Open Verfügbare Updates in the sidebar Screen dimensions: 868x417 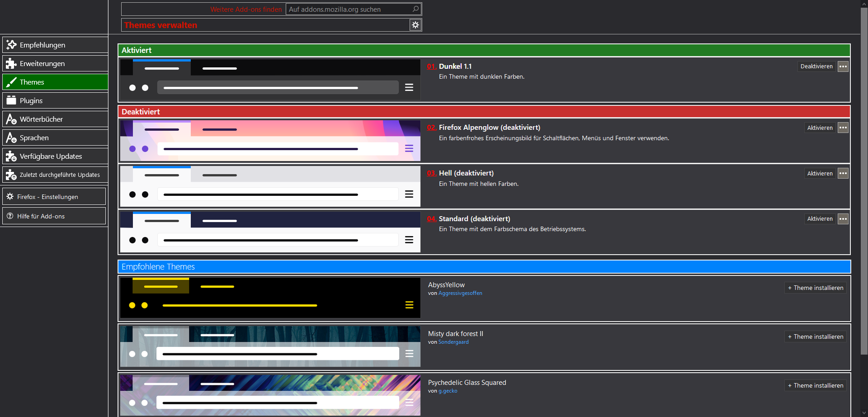(55, 156)
